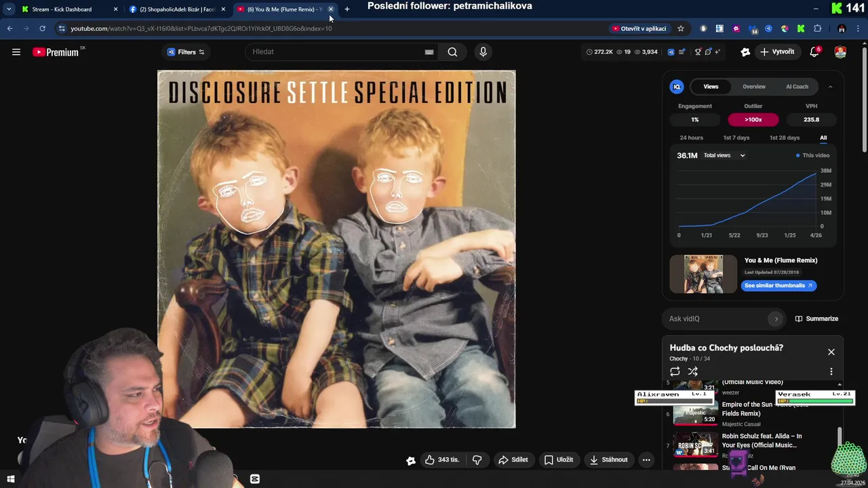Click the >100x Outlier pill
The width and height of the screenshot is (868, 488).
pos(753,119)
